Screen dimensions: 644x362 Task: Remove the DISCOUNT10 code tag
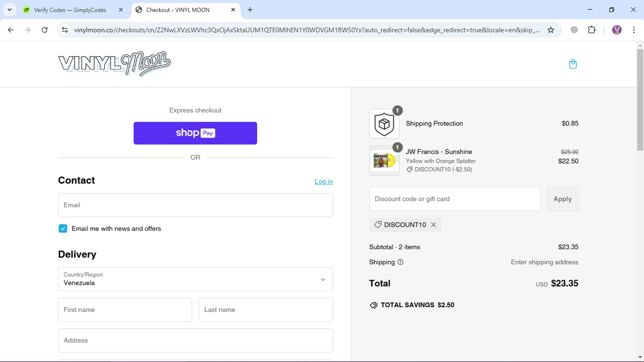(x=434, y=225)
